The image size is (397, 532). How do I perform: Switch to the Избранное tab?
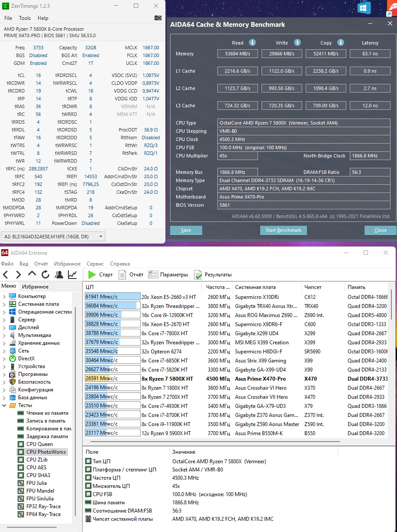[35, 286]
